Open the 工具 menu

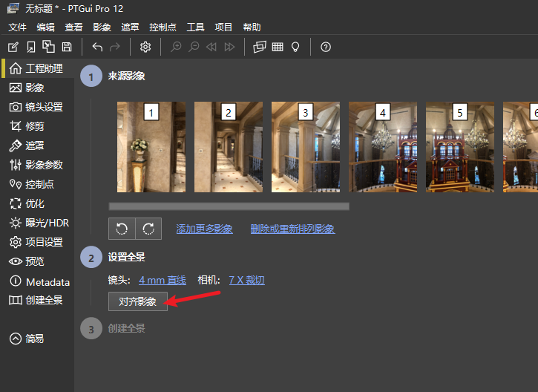195,27
